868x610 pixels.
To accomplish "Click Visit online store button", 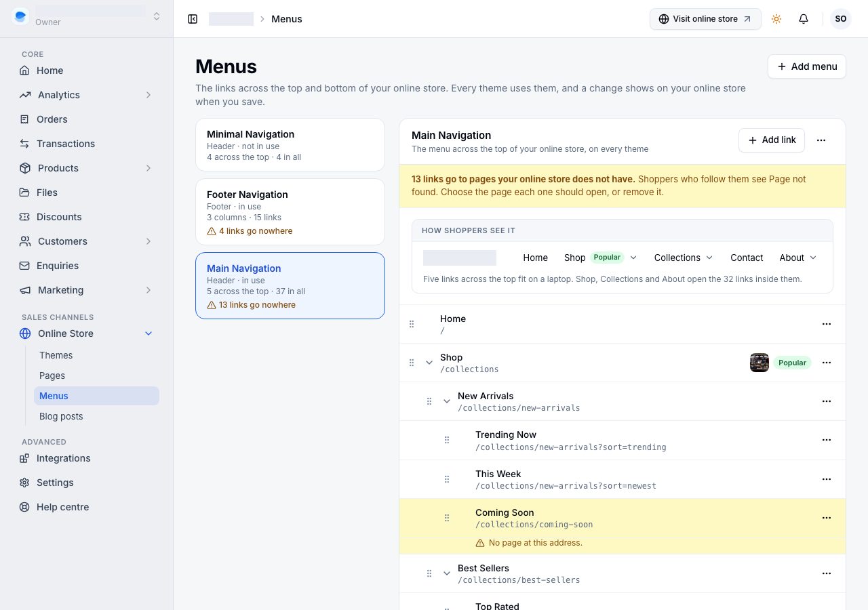I will pos(705,19).
